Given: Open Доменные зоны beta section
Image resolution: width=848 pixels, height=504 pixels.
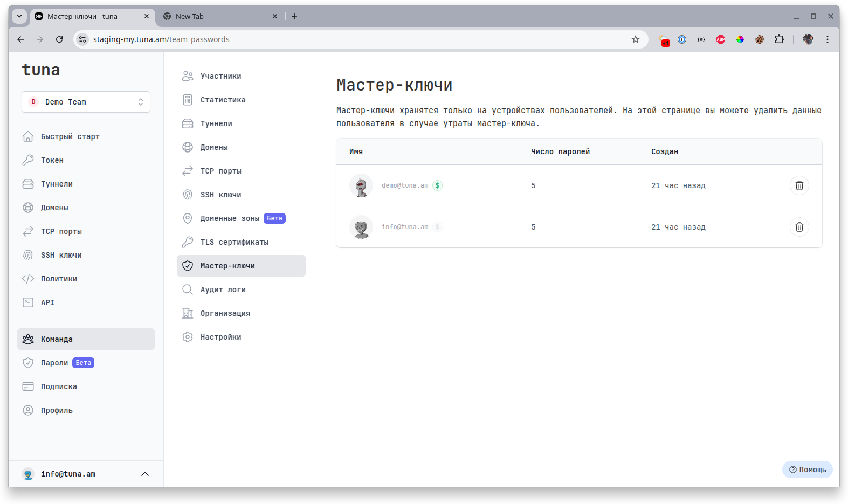Looking at the screenshot, I should pos(230,218).
